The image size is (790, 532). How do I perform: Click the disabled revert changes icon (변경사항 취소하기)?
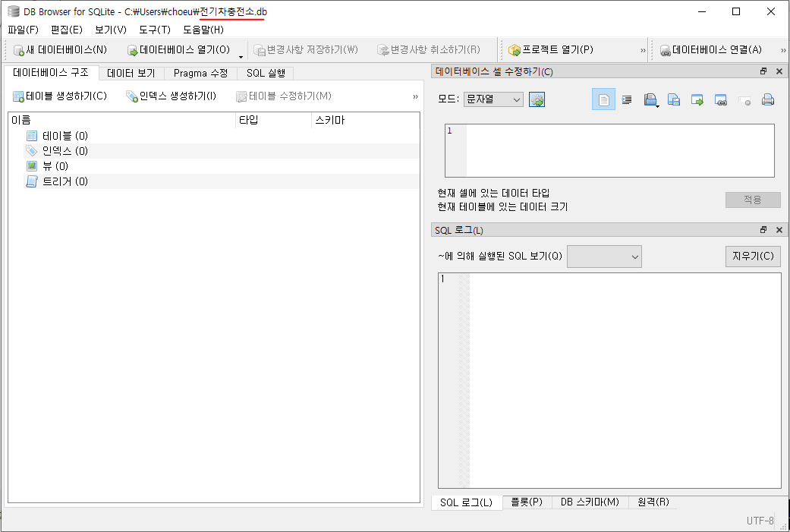click(x=383, y=50)
